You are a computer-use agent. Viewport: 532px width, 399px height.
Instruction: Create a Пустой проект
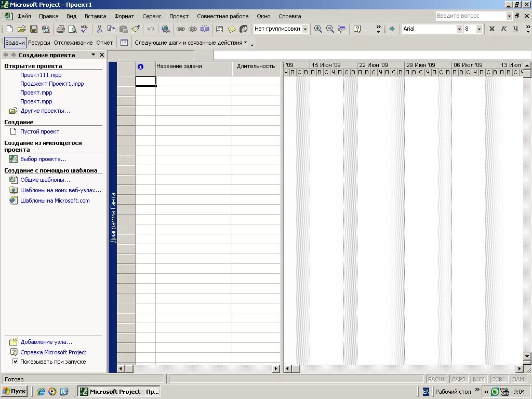tap(39, 131)
